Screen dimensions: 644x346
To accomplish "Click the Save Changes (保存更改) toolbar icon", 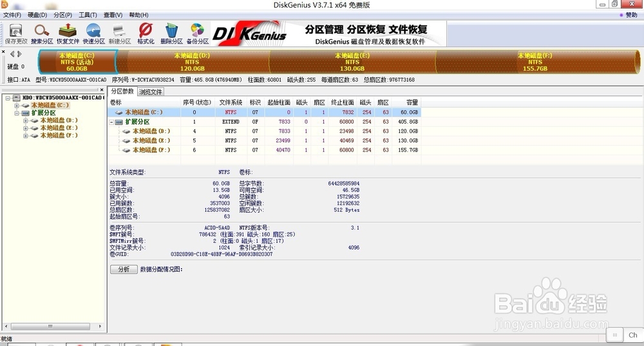I will [x=16, y=34].
